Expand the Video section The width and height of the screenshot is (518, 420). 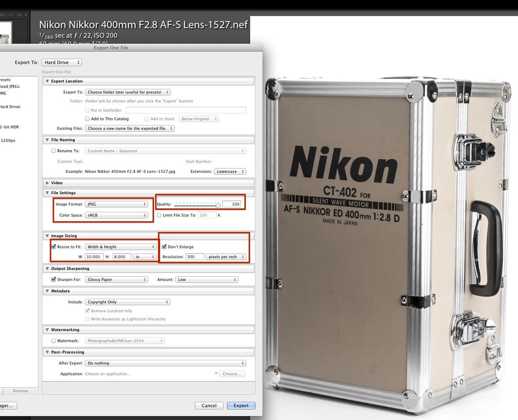pyautogui.click(x=48, y=183)
